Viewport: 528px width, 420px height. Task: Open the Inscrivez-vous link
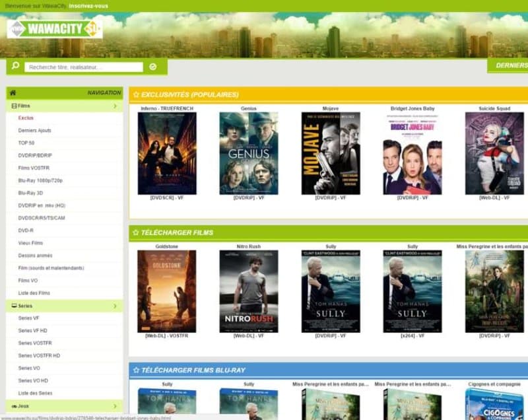pos(88,6)
